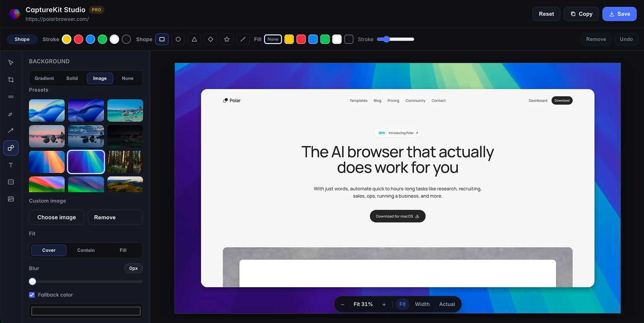Set stroke color to blue

click(90, 39)
